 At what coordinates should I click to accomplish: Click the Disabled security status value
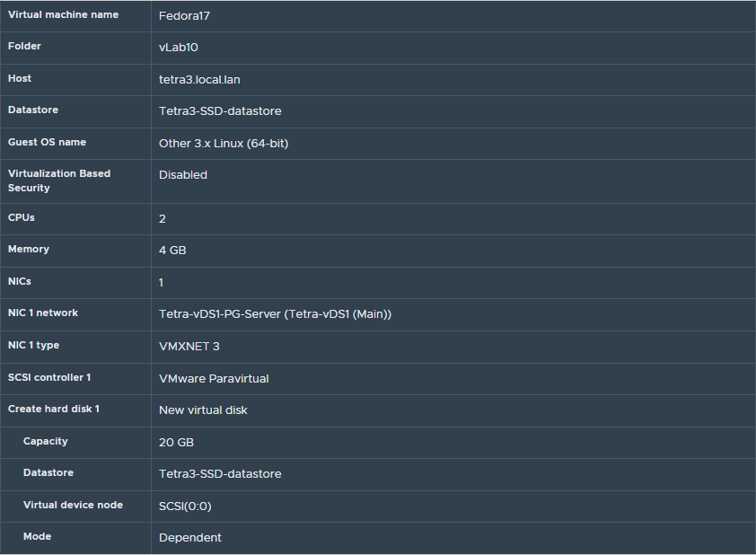click(183, 175)
